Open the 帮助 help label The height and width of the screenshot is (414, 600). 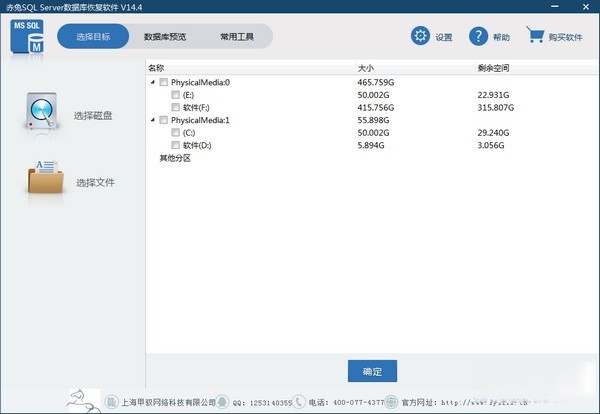tap(501, 37)
